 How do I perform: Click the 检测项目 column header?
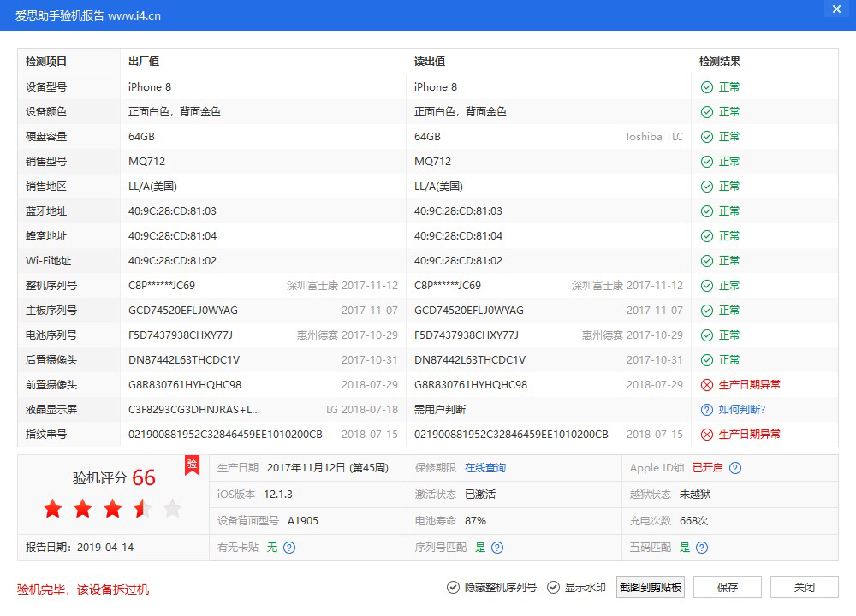tap(46, 62)
